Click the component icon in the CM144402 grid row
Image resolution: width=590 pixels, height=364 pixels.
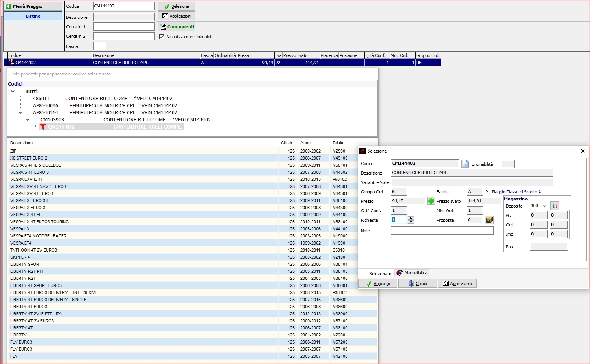12,62
